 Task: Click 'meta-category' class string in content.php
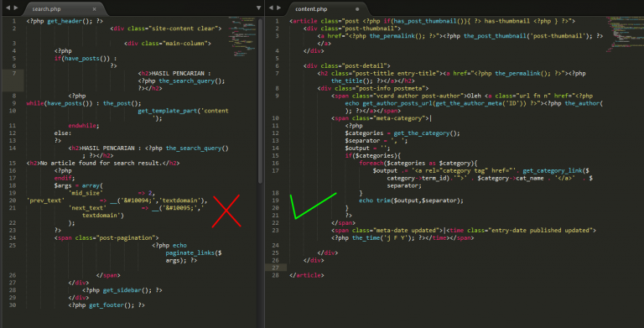pyautogui.click(x=401, y=118)
